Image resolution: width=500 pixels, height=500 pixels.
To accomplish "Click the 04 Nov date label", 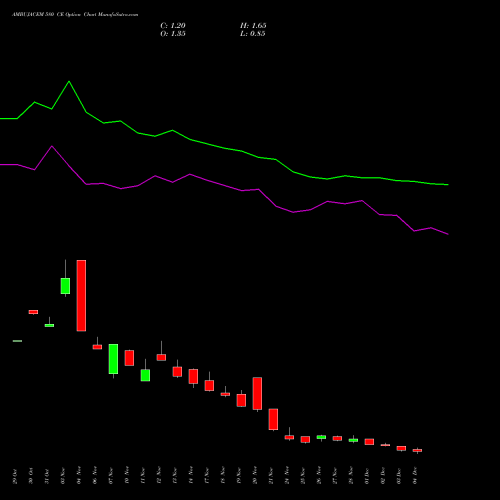I will (x=79, y=476).
